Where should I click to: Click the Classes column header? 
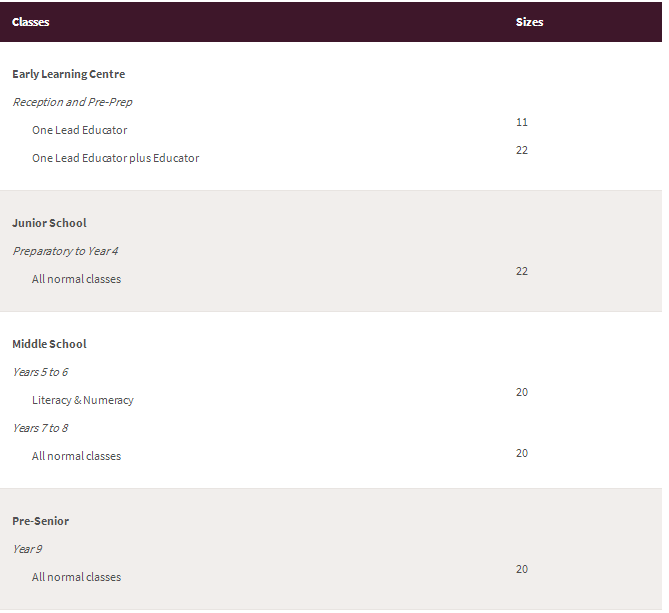pyautogui.click(x=31, y=22)
